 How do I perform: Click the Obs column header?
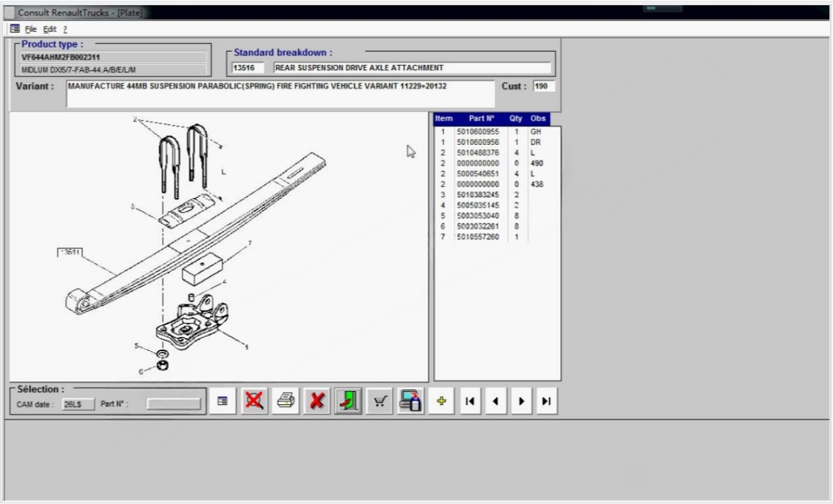coord(538,118)
